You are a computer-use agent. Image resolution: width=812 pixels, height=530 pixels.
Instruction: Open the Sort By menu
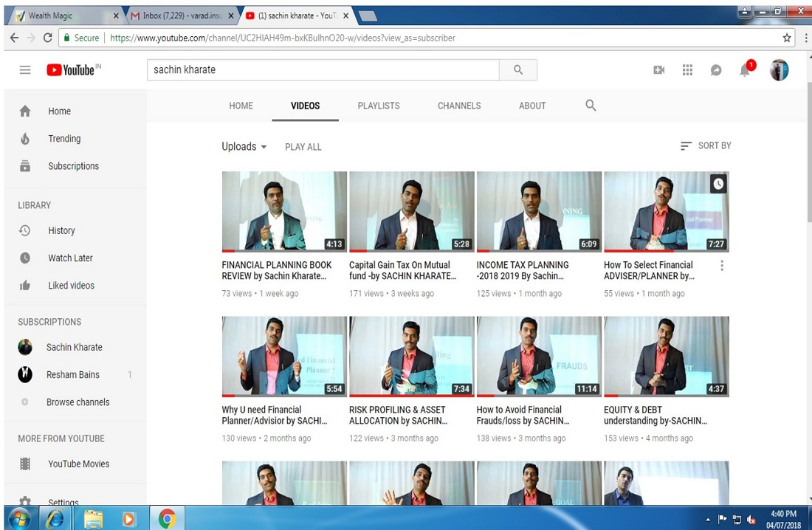pos(705,145)
